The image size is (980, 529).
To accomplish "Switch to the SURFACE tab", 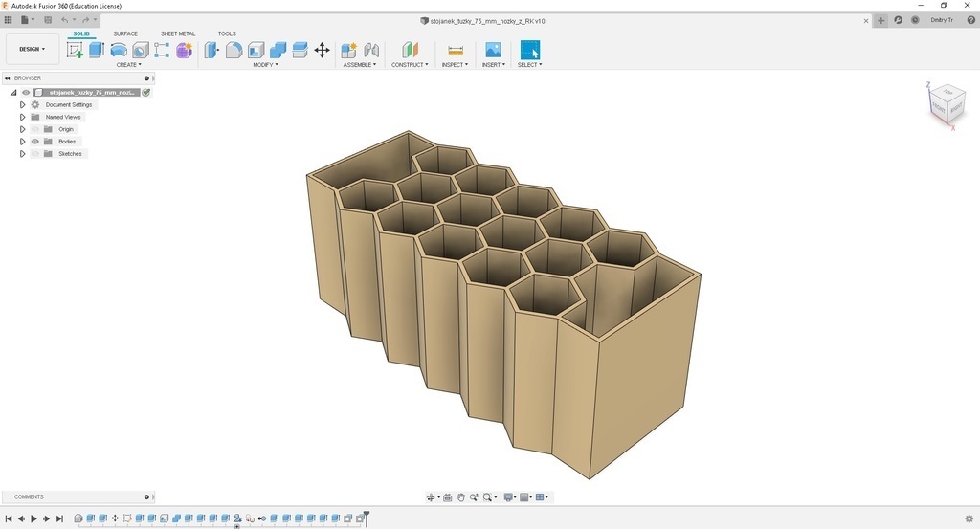I will (x=125, y=33).
